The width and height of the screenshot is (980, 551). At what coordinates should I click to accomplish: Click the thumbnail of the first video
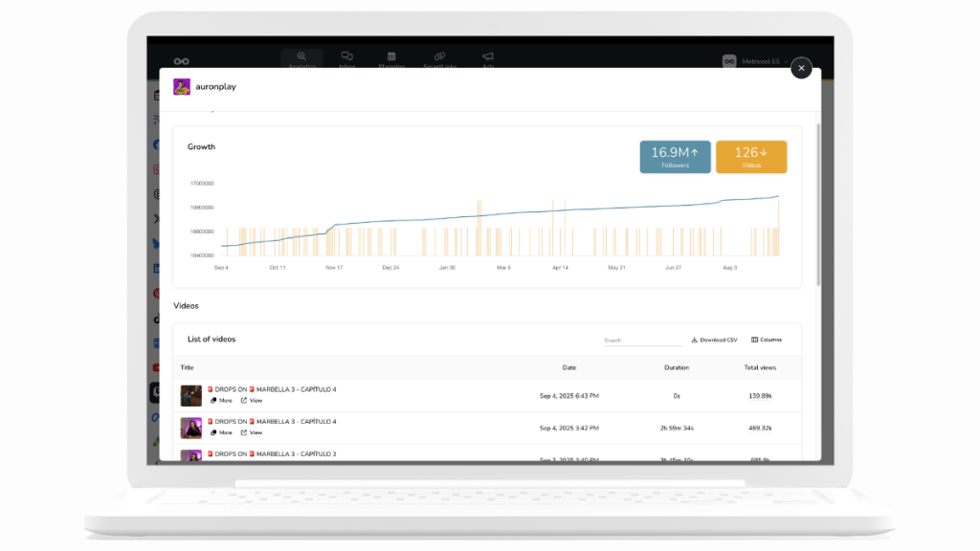191,395
